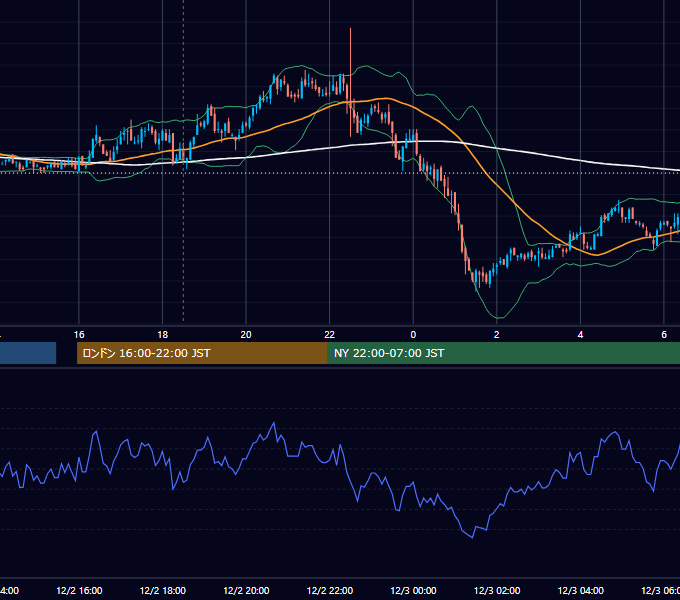Click the 4 hour label on upper time axis
Screen dimensions: 680x600
[x=580, y=335]
